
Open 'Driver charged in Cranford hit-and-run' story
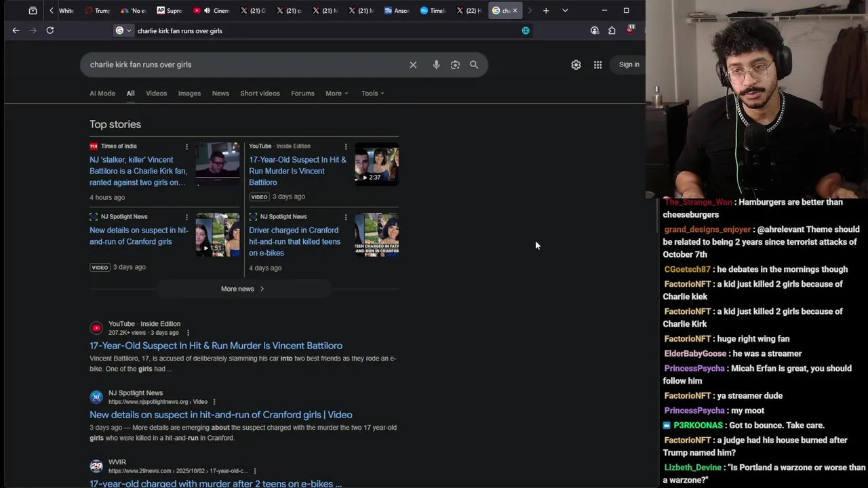coord(294,241)
